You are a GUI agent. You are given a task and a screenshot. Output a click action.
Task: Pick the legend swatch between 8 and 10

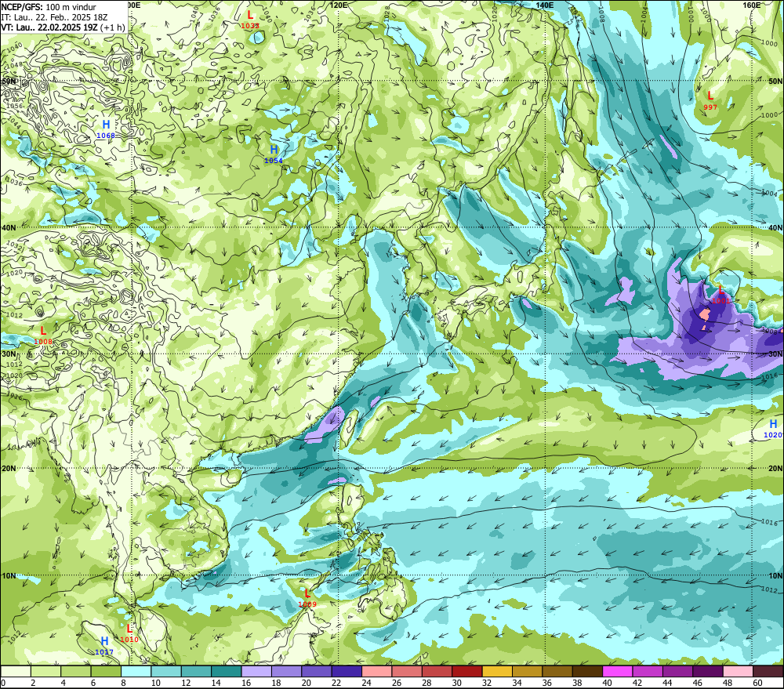coord(136,671)
